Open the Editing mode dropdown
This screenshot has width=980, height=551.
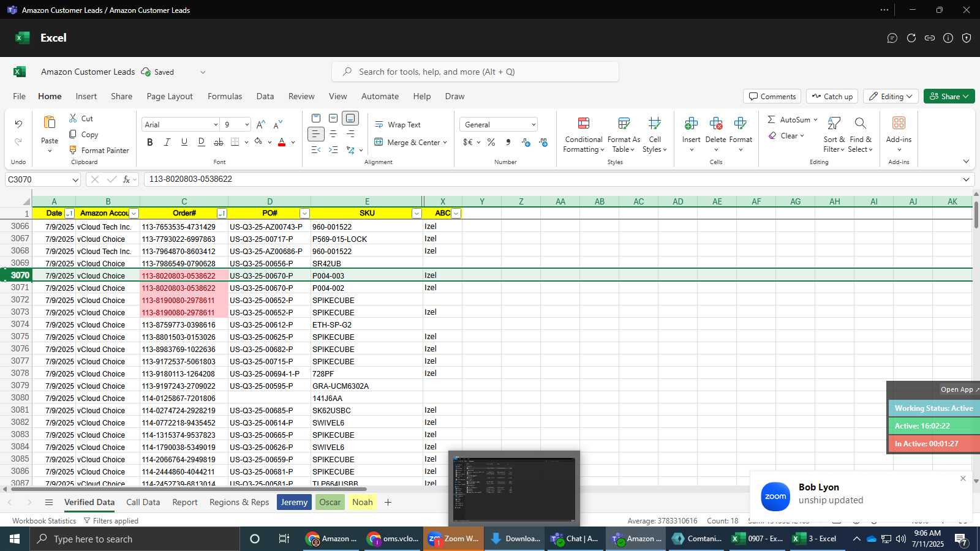click(891, 97)
